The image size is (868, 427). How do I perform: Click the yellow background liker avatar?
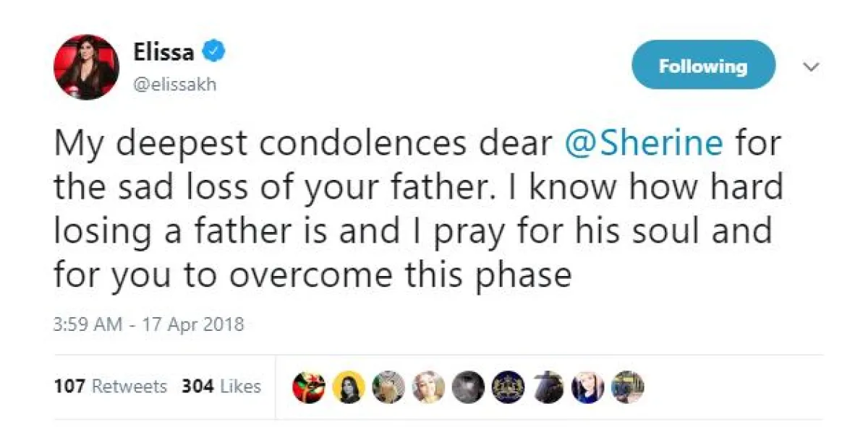click(x=347, y=387)
